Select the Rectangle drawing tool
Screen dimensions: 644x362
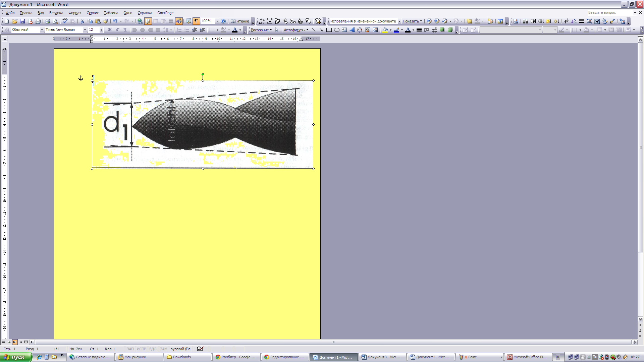pyautogui.click(x=329, y=30)
